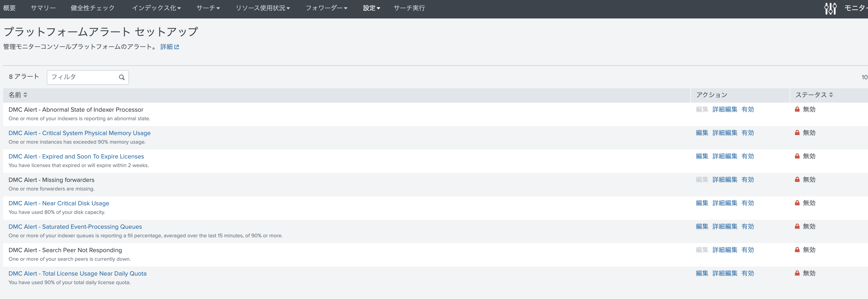Enable the Critical System Physical Memory Usage alert
Image resolution: width=868 pixels, height=299 pixels.
[747, 133]
